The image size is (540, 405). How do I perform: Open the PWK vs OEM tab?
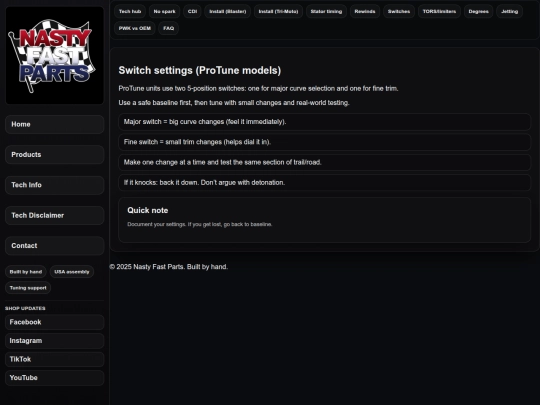point(135,28)
